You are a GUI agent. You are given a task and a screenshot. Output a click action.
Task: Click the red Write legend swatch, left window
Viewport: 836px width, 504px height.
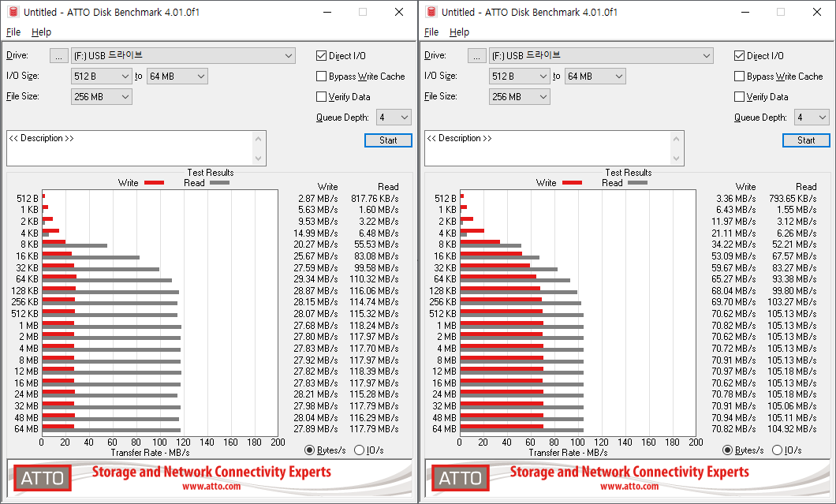[154, 183]
